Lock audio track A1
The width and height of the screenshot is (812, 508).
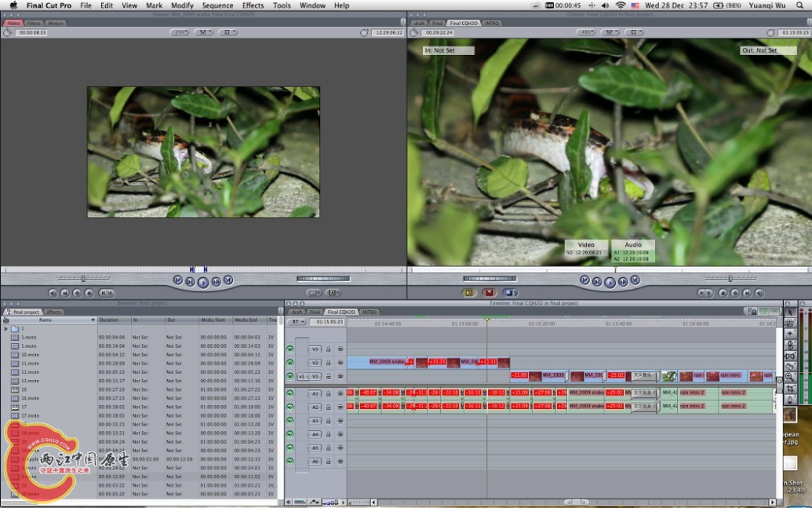tap(328, 393)
